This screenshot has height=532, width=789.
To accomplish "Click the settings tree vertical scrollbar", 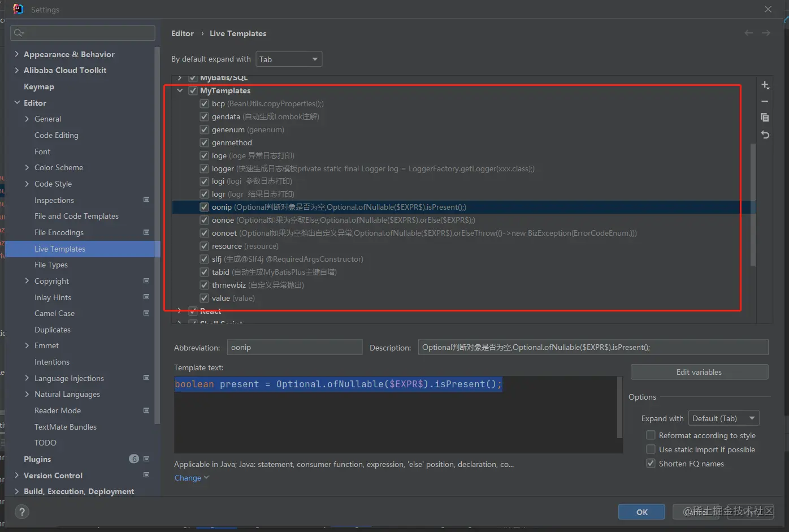I will [157, 235].
